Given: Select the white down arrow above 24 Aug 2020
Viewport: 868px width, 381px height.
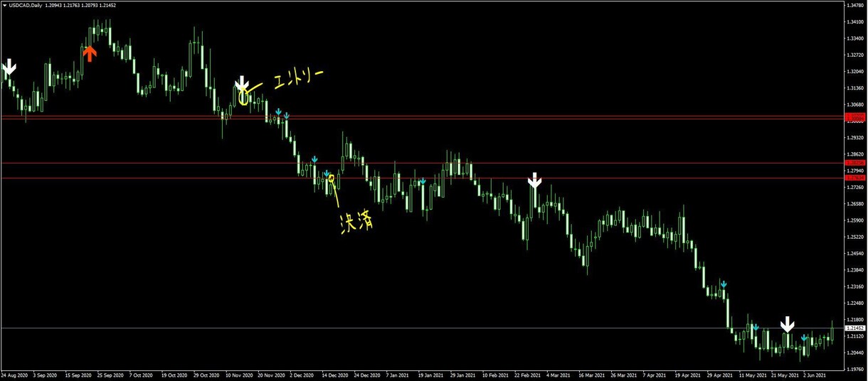Looking at the screenshot, I should coord(9,67).
